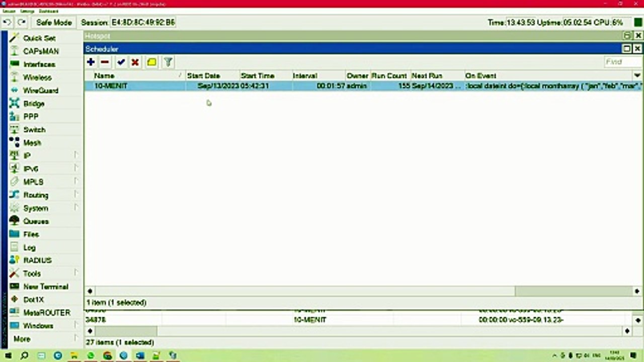The image size is (644, 362).
Task: Click the Scheduler horizontal scrollbar thumb
Action: tap(574, 291)
